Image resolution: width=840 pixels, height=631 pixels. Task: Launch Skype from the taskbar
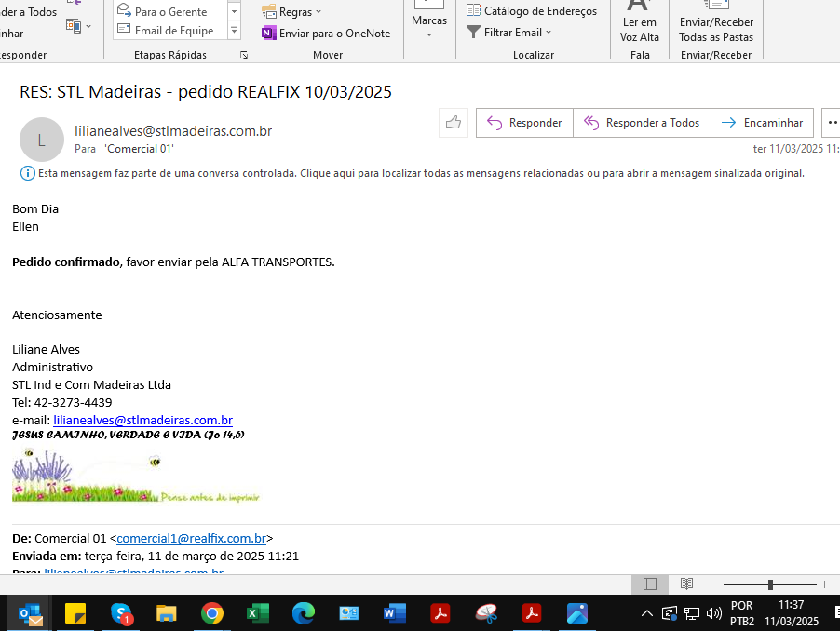[122, 613]
